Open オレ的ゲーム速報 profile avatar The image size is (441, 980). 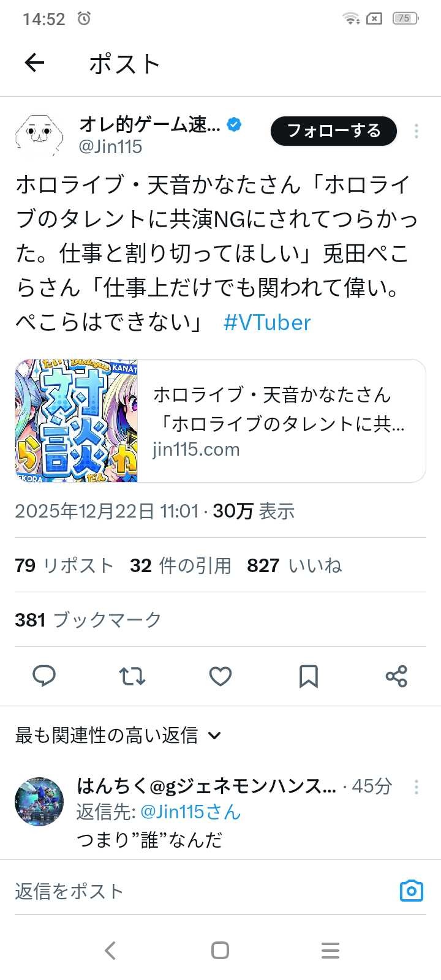[x=39, y=134]
